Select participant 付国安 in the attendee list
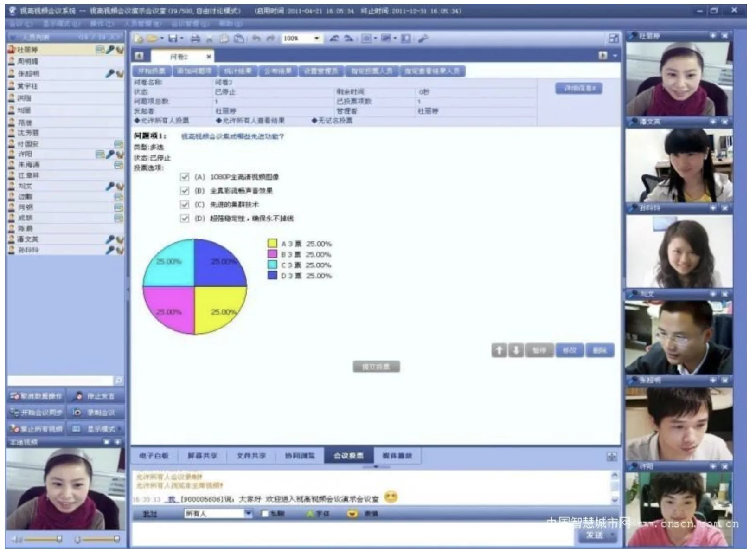Viewport: 756px width, 555px height. click(x=29, y=144)
